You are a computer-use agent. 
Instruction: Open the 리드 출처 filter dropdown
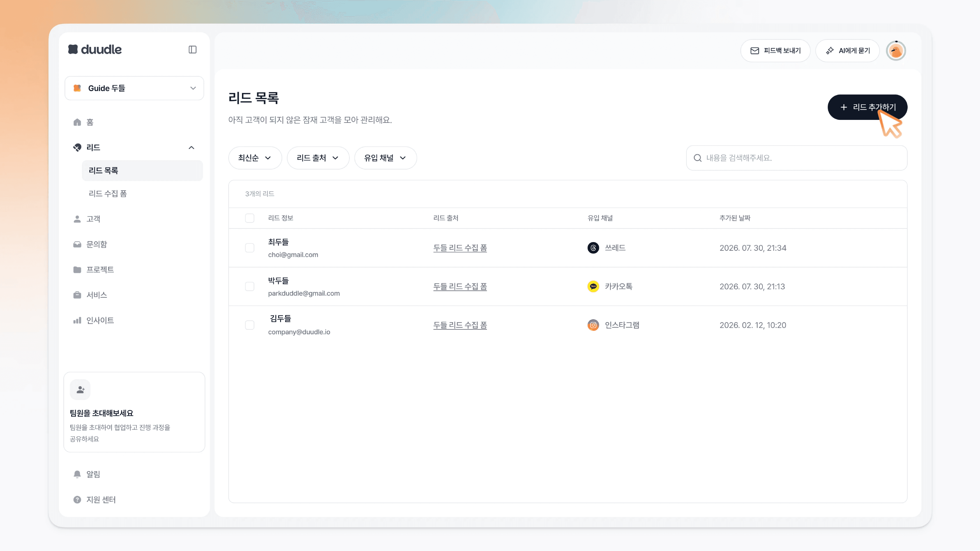(x=318, y=158)
